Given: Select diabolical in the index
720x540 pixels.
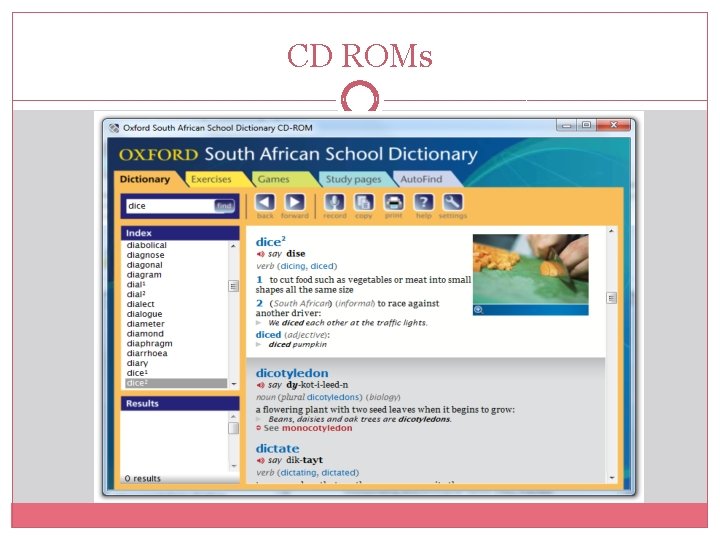Looking at the screenshot, I should [x=146, y=245].
